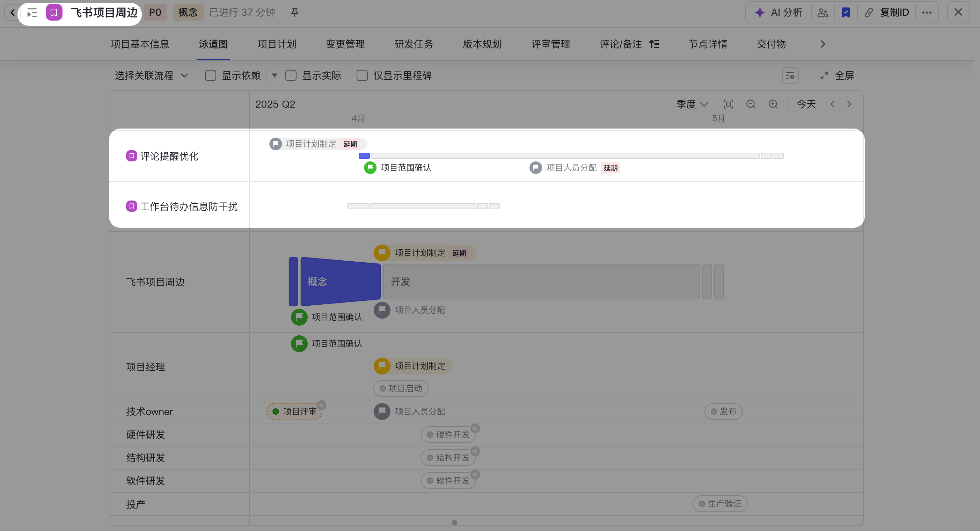Tick the 显示实际 checkbox
The width and height of the screenshot is (980, 531).
[291, 76]
